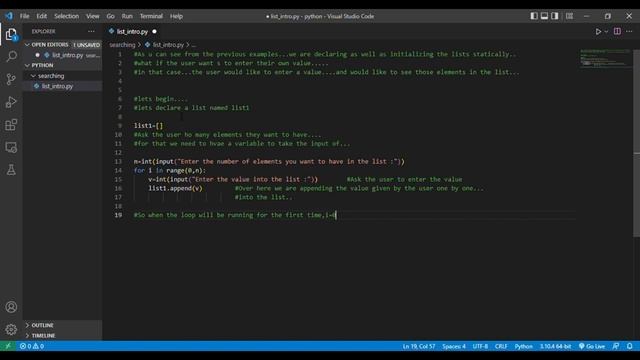Open the Go menu
The height and width of the screenshot is (360, 640).
click(x=111, y=16)
